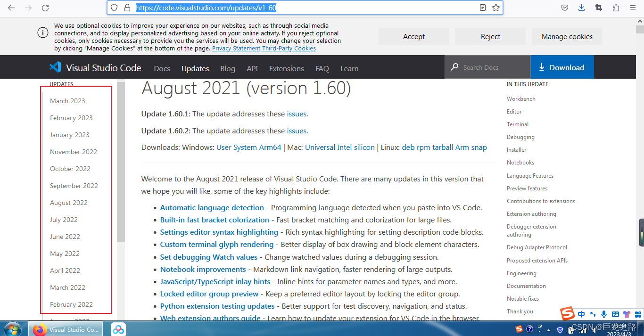Open Notebook improvements link
This screenshot has width=644, height=336.
[x=203, y=269]
